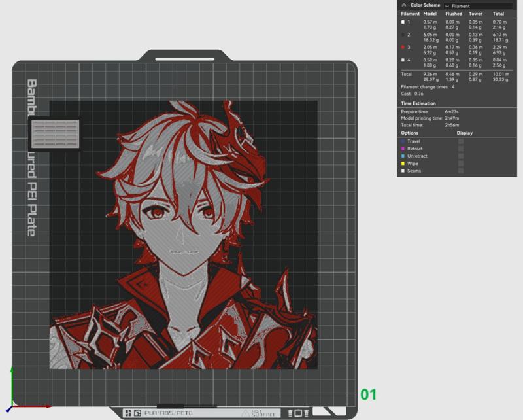Click the red swatch for filament 3

403,47
